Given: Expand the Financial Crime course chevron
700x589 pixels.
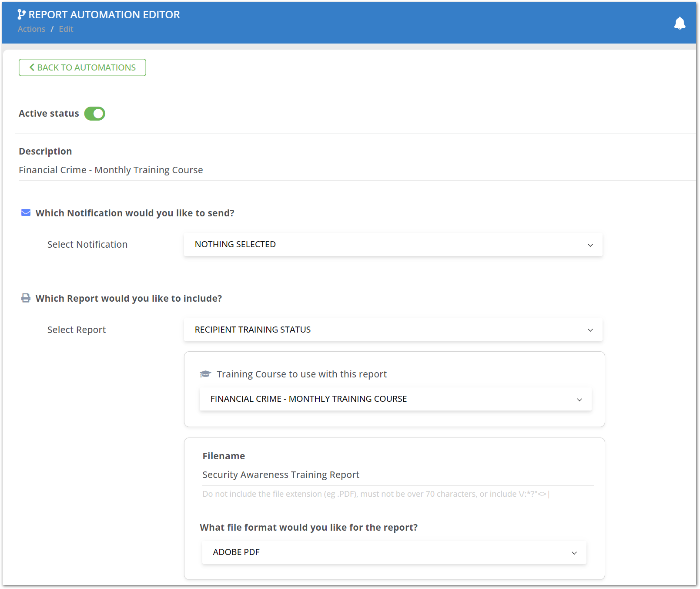Looking at the screenshot, I should tap(579, 399).
